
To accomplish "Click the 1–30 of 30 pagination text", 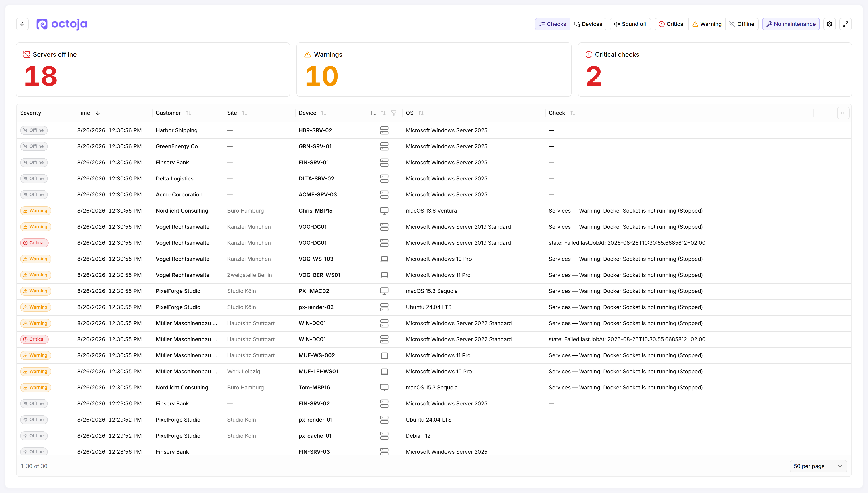I will point(34,466).
